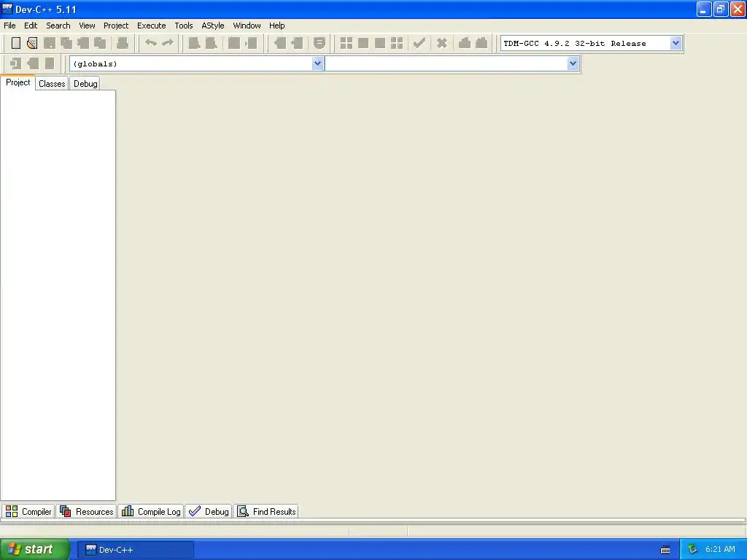Click the Profile Analysis toolbar icon
Screen dimensions: 747x560
(465, 43)
